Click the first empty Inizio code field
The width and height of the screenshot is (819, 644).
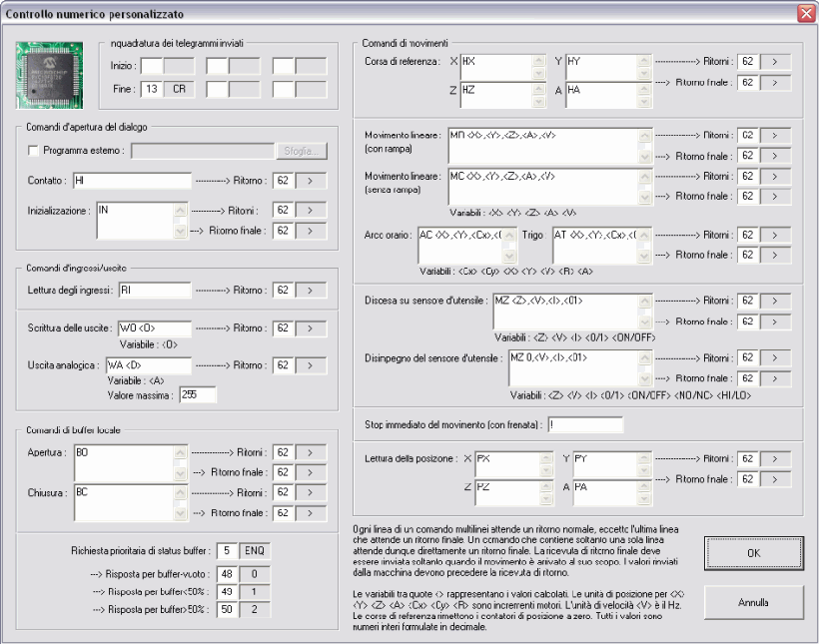152,66
